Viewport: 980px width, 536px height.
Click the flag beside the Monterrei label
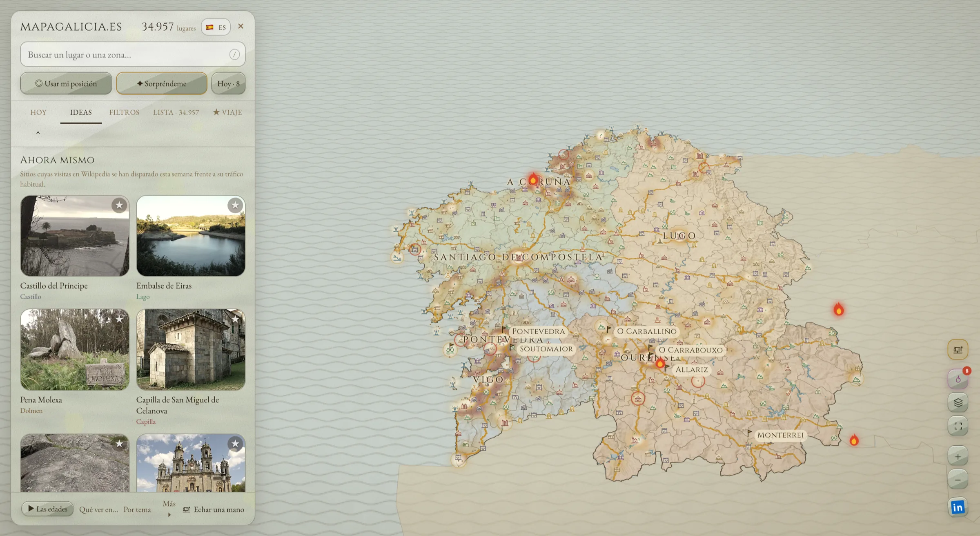point(749,433)
